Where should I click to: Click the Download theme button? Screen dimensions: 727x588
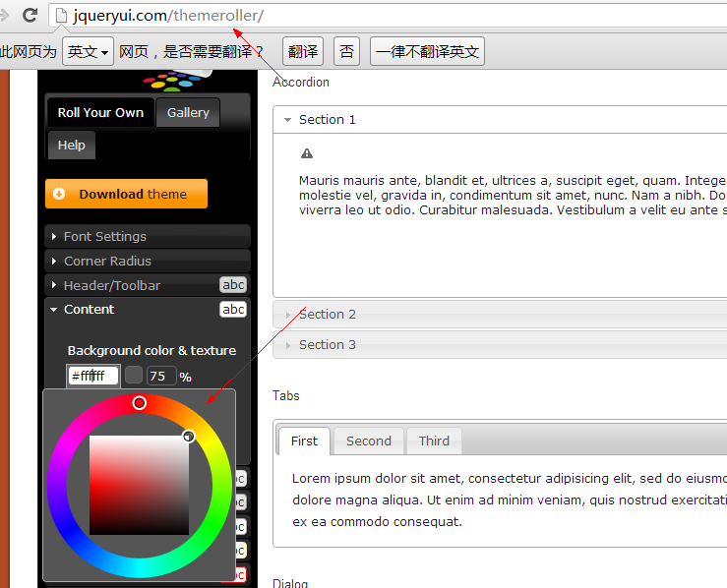(126, 194)
